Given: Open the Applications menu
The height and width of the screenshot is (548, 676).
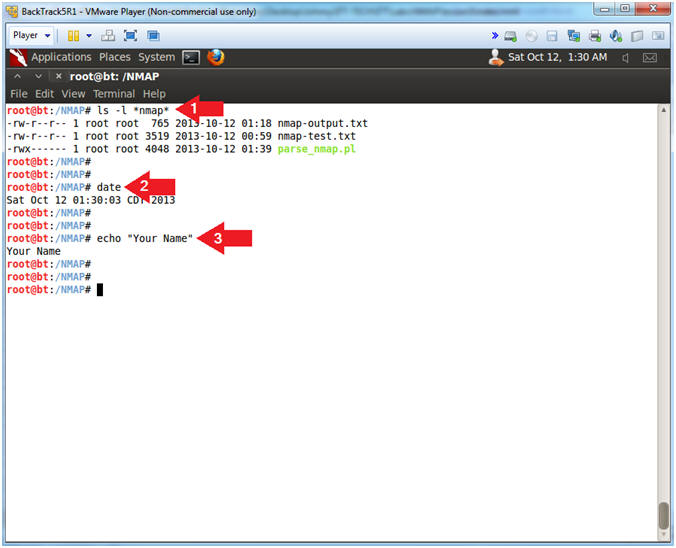Looking at the screenshot, I should tap(61, 57).
